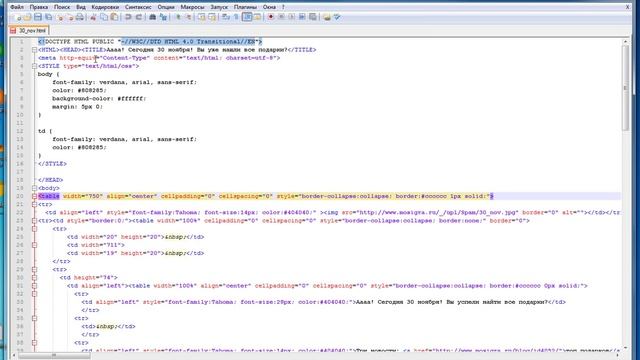The width and height of the screenshot is (640, 360).
Task: Run macro multiple times icon
Action: (x=302, y=17)
